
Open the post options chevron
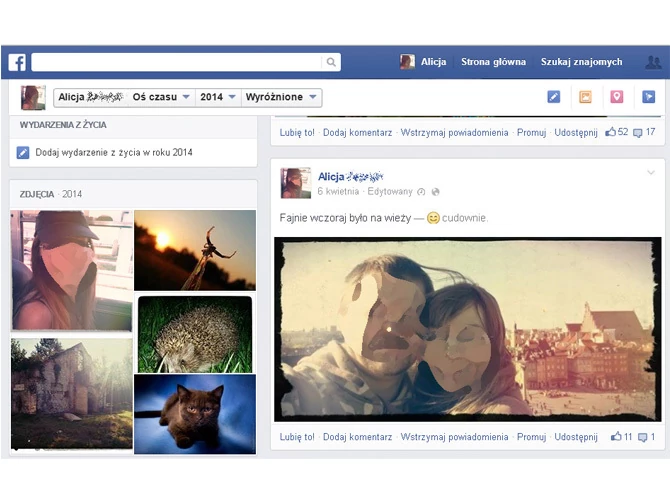[651, 173]
